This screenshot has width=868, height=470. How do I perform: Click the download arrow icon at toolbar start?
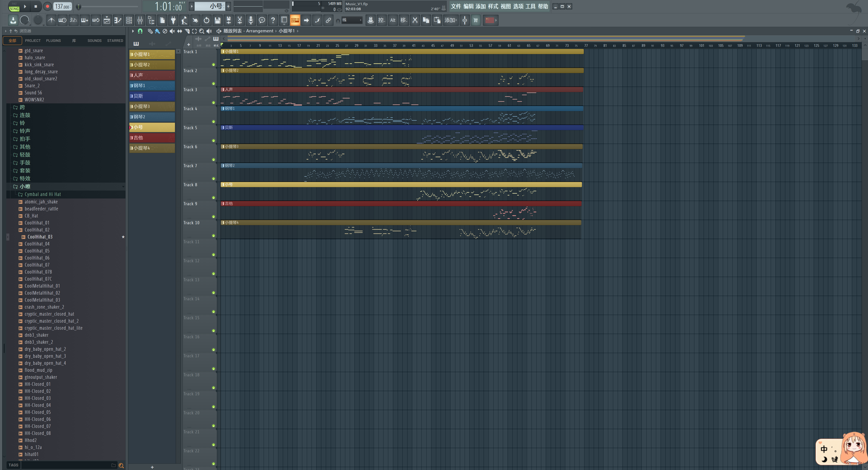click(x=13, y=20)
